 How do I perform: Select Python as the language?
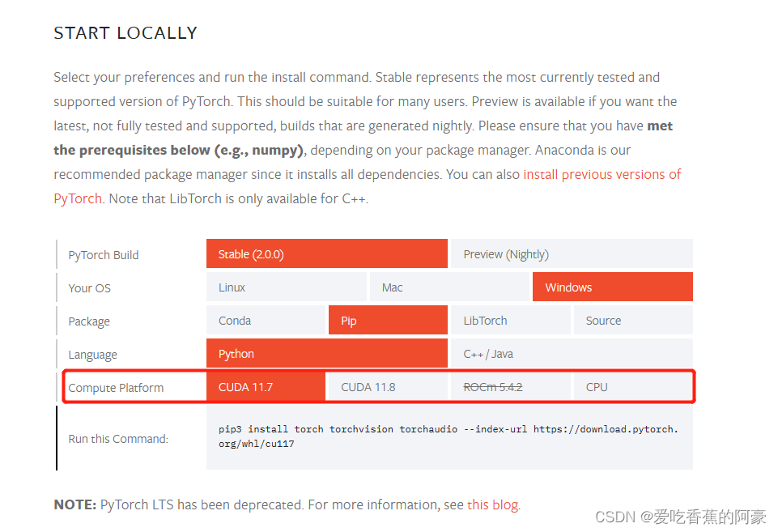(326, 354)
